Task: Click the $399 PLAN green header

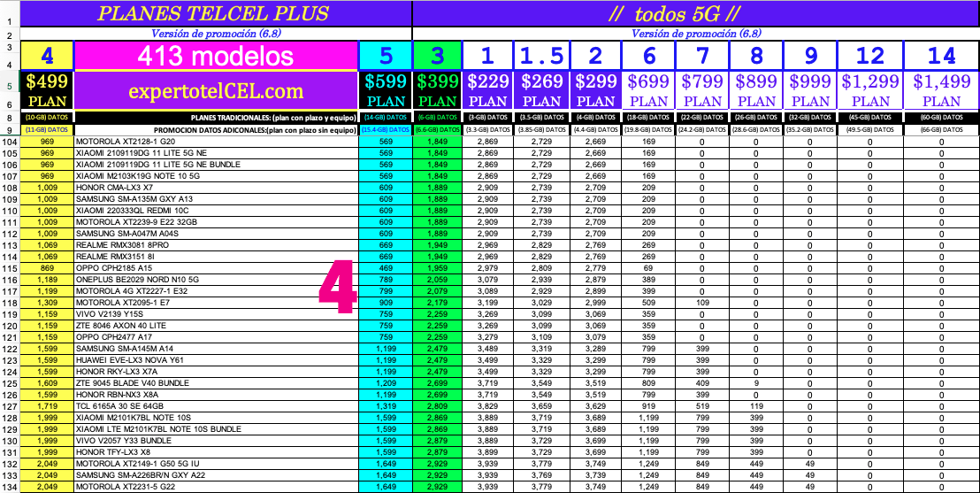Action: click(438, 92)
